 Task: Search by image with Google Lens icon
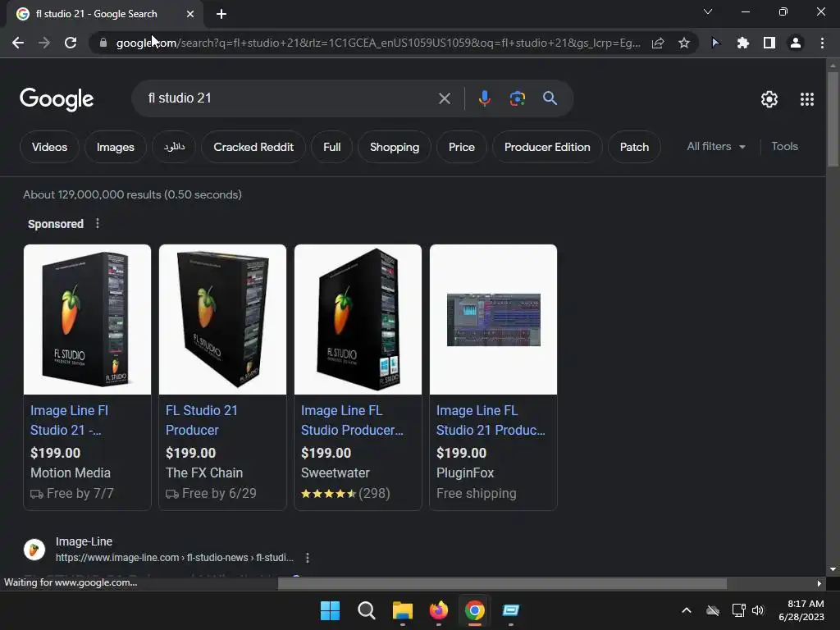click(x=517, y=98)
